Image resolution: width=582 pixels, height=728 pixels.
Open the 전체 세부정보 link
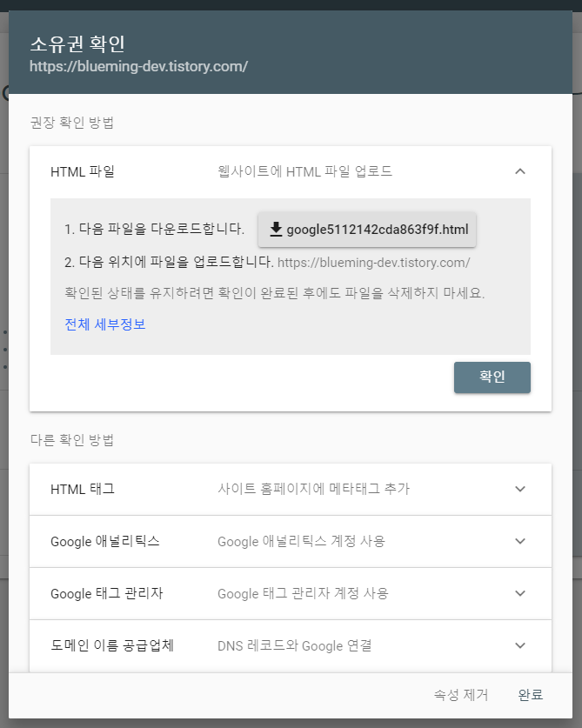[x=105, y=324]
